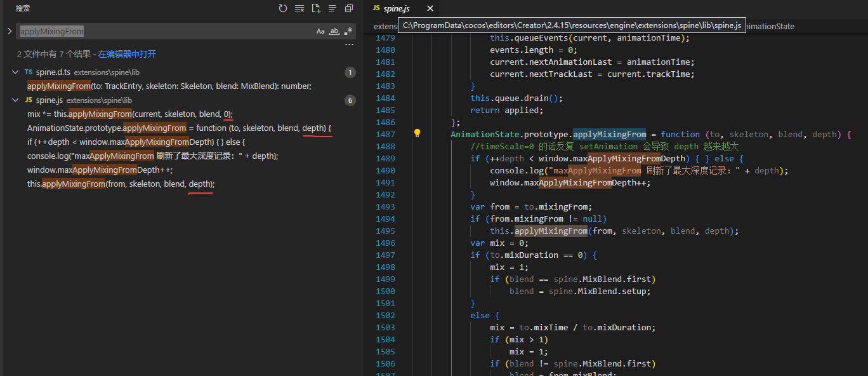The width and height of the screenshot is (868, 376).
Task: Clear all search results
Action: click(299, 8)
